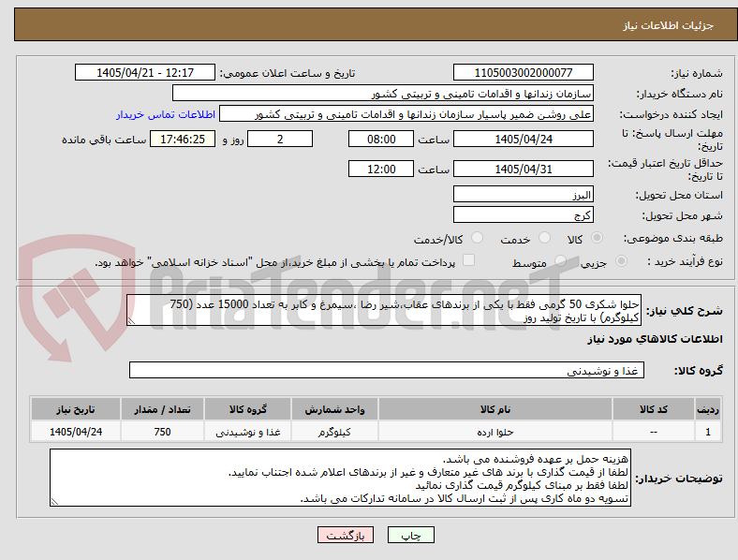This screenshot has width=738, height=560.
Task: Click the نام کالا column header
Action: pos(495,409)
